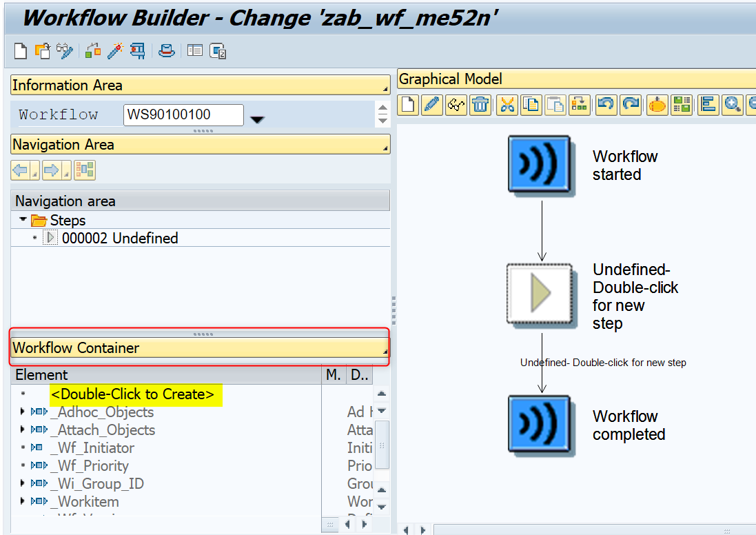Click container list horizontal scroll left arrow
The height and width of the screenshot is (535, 756).
(x=347, y=525)
